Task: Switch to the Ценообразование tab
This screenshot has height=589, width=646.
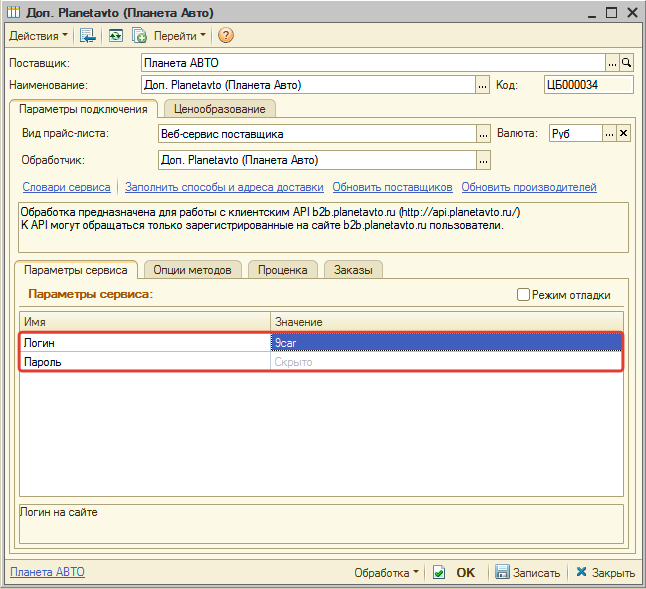Action: [220, 109]
